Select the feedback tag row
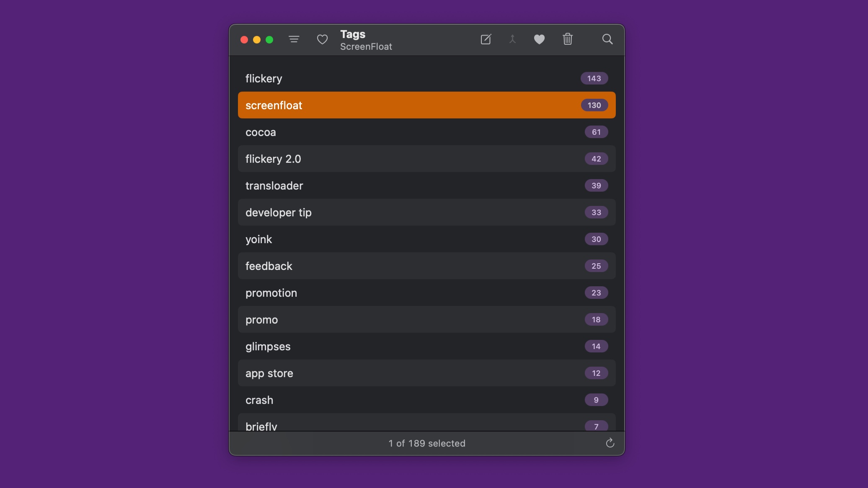The image size is (868, 488). click(426, 266)
